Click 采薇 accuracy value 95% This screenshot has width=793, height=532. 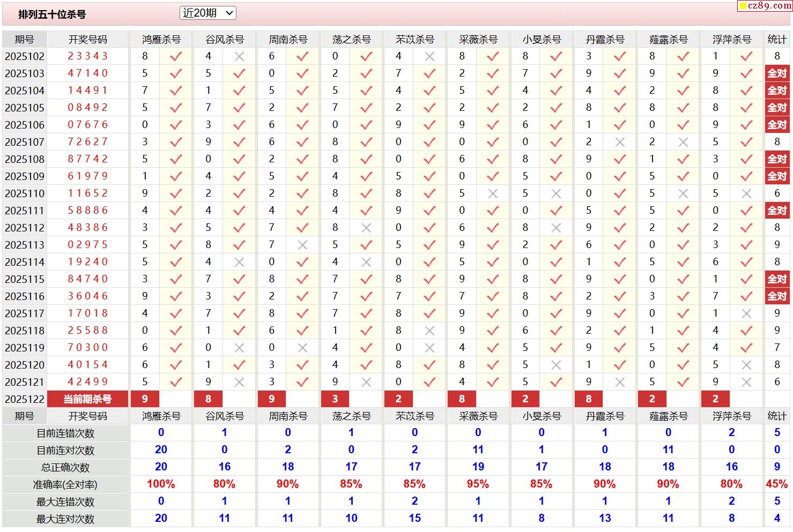tap(478, 484)
